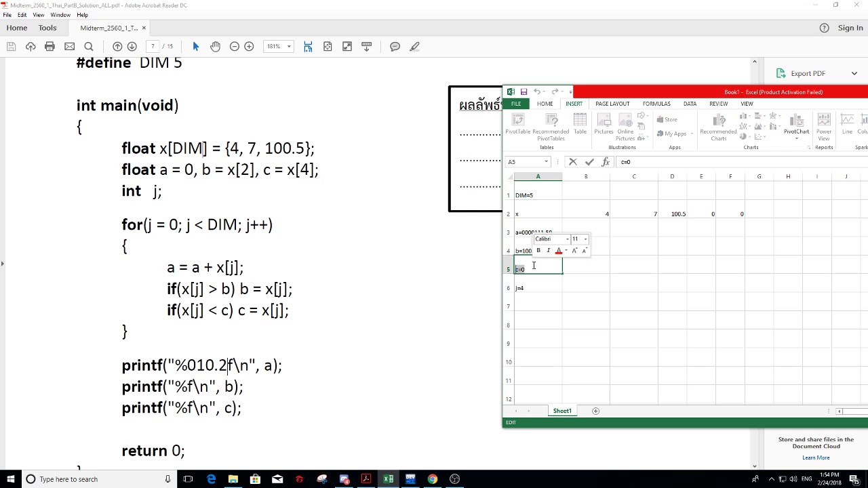Open the Acrobat zoom level 181% dropdown
Image resolution: width=868 pixels, height=488 pixels.
coord(289,46)
